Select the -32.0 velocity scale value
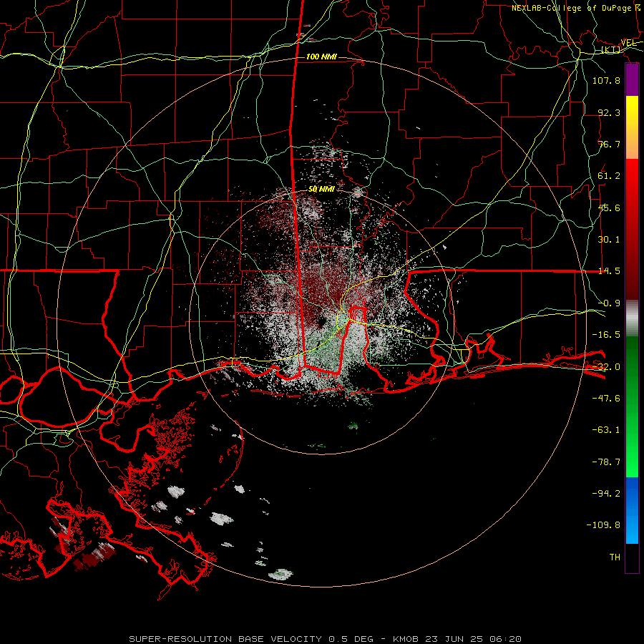The height and width of the screenshot is (644, 644). [606, 367]
